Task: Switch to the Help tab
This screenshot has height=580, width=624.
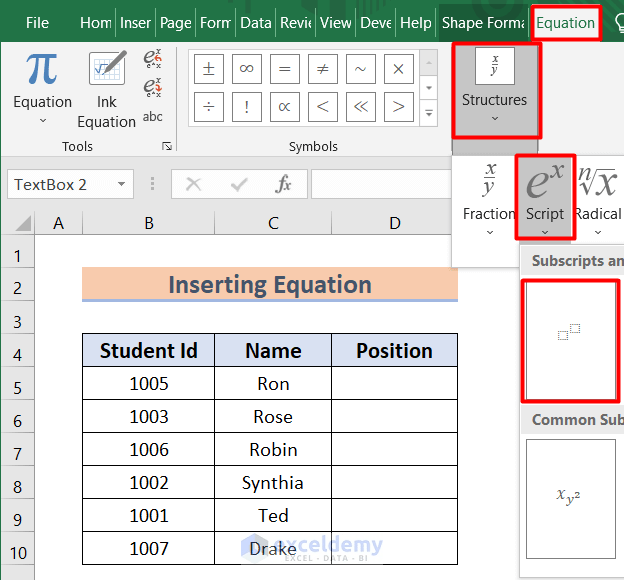Action: 416,23
